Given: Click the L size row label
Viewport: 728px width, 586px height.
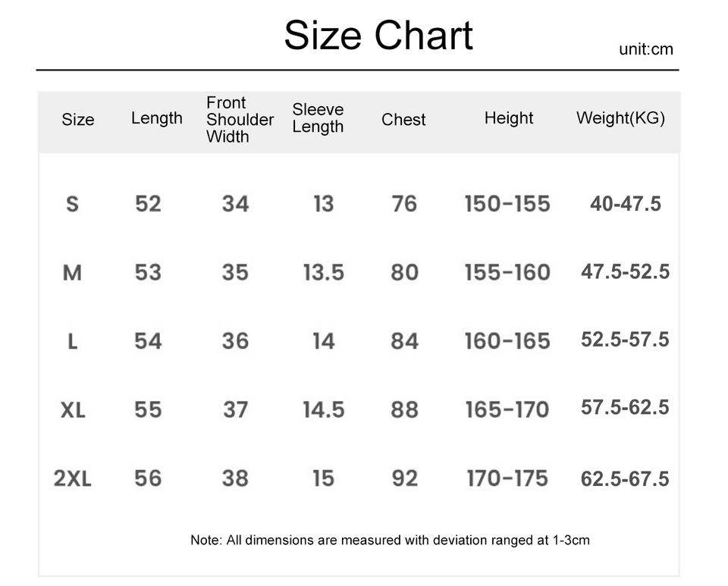Looking at the screenshot, I should 73,341.
